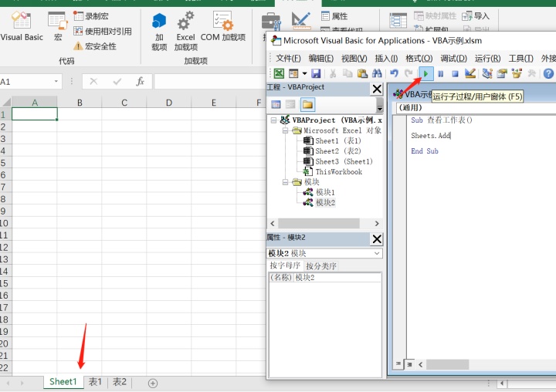
Task: Start recording a macro (录制宏)
Action: (91, 16)
